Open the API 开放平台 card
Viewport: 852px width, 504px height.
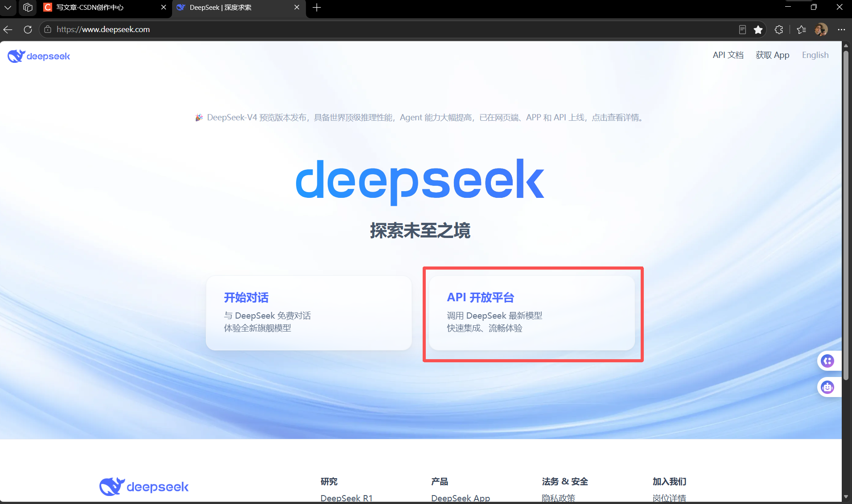click(531, 313)
